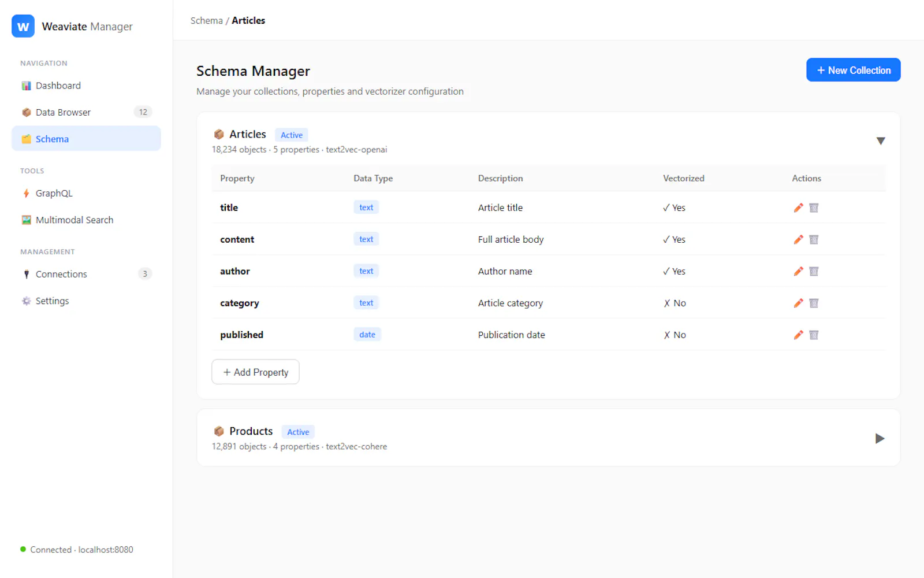Expand the Products collection arrow
This screenshot has width=924, height=578.
(880, 438)
